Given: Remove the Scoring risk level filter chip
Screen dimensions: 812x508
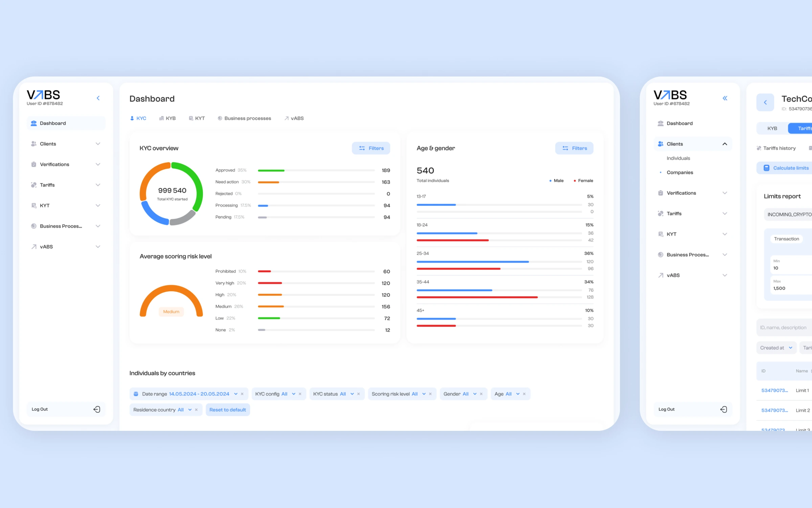Looking at the screenshot, I should point(430,394).
